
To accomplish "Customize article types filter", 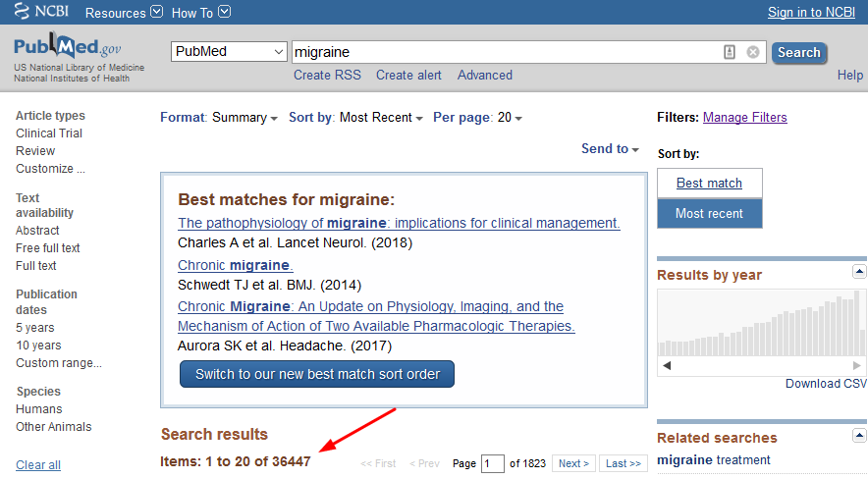I will click(x=50, y=169).
